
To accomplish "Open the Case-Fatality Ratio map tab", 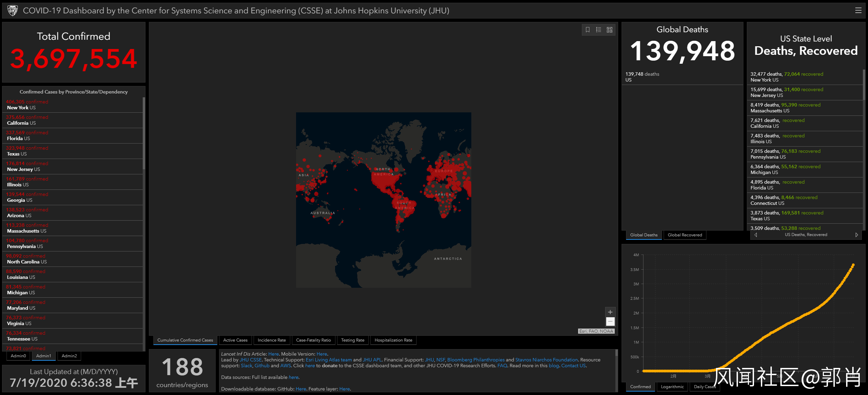I will (313, 340).
